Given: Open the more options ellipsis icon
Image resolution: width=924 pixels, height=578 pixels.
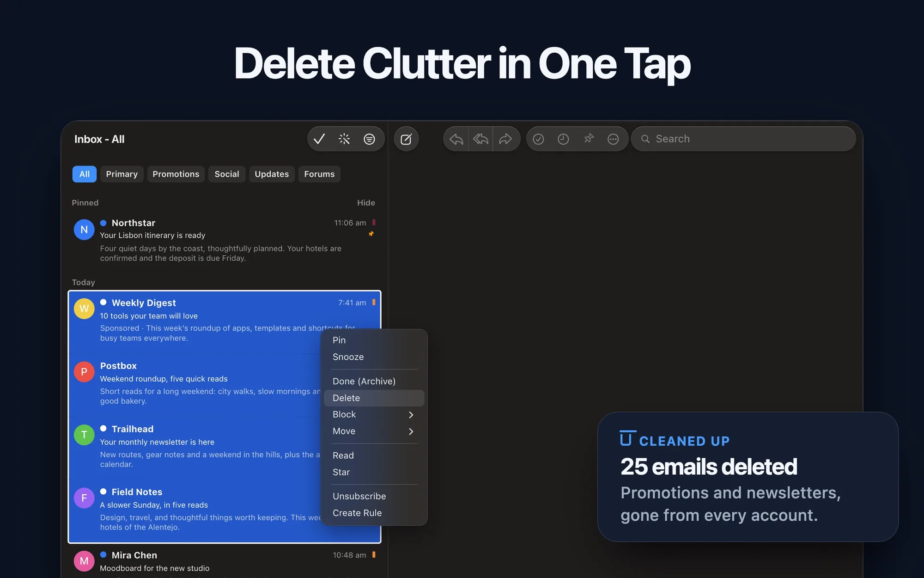Looking at the screenshot, I should pyautogui.click(x=613, y=139).
